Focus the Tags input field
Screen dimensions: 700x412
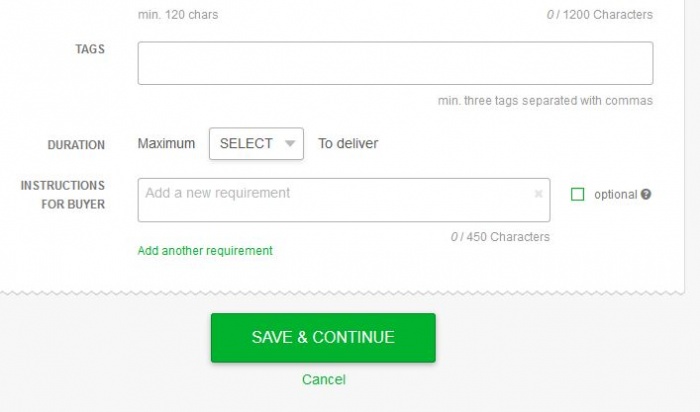(395, 63)
